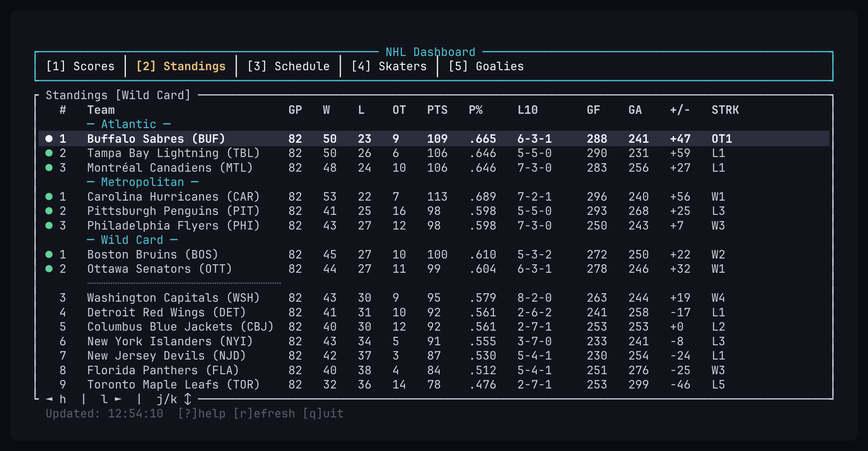
Task: Select the Boston Bruins (BOS) row
Action: [434, 255]
